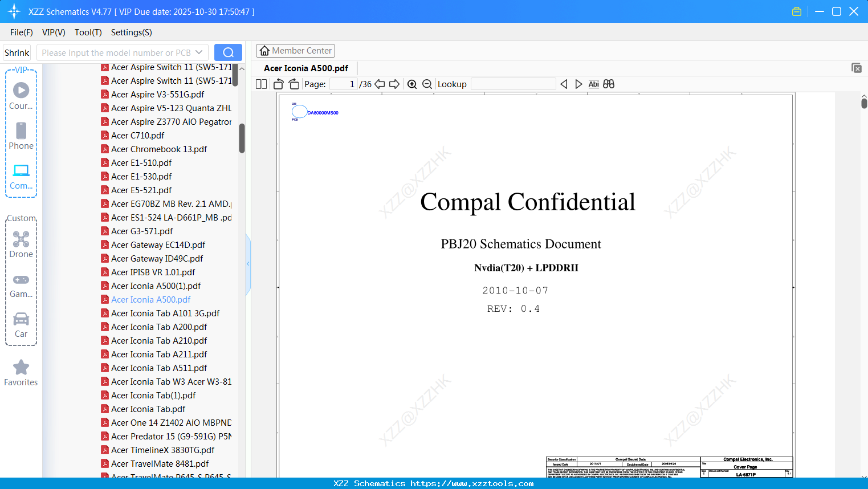Open the xzztools.com website link

(x=472, y=483)
